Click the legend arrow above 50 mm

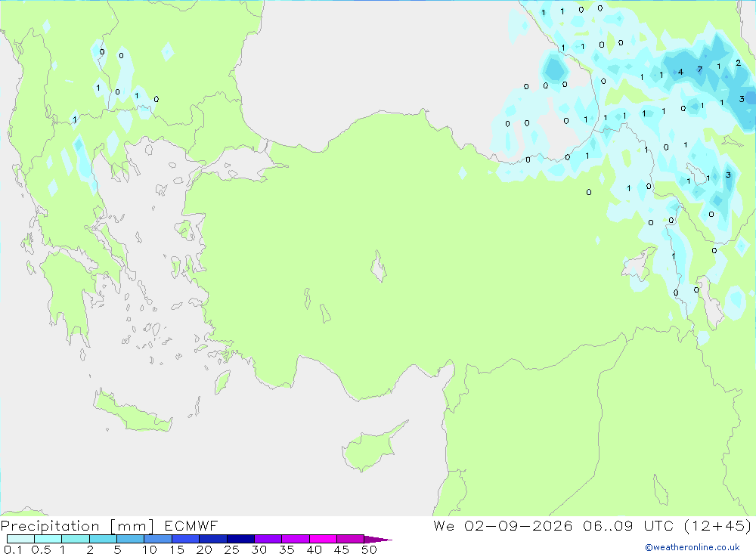(378, 540)
